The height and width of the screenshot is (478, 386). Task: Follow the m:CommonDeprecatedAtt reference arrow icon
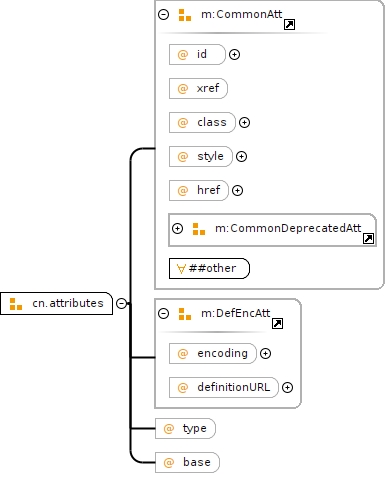pyautogui.click(x=368, y=239)
